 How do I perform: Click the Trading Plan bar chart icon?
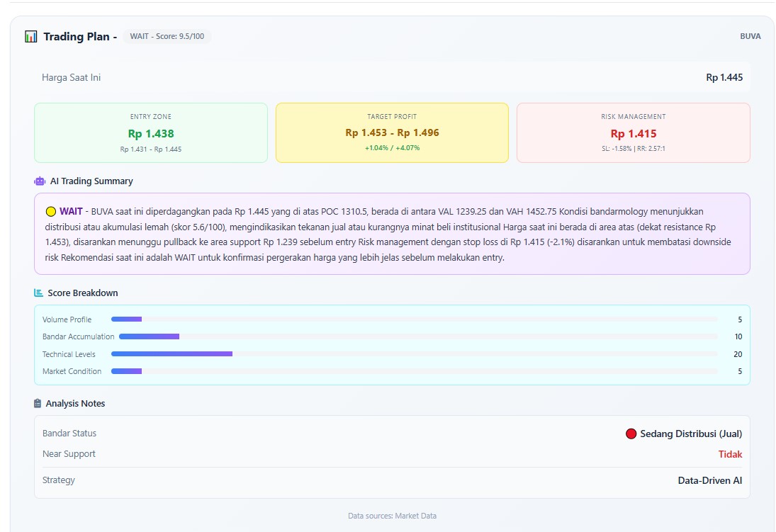30,36
